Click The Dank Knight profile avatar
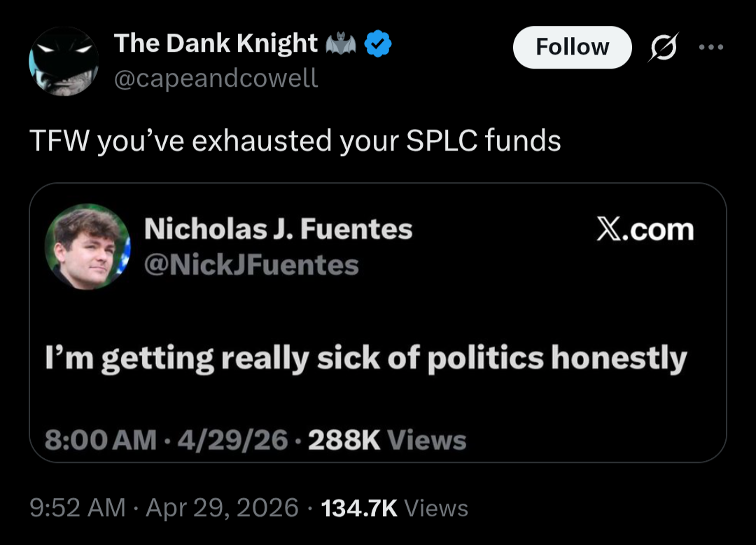This screenshot has width=756, height=545. [x=64, y=61]
